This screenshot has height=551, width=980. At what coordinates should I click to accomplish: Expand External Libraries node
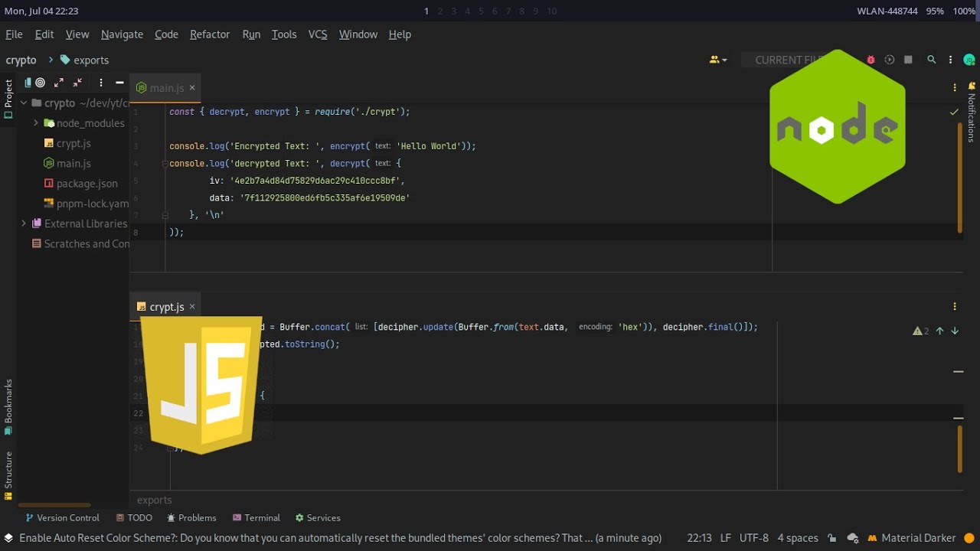(x=24, y=223)
